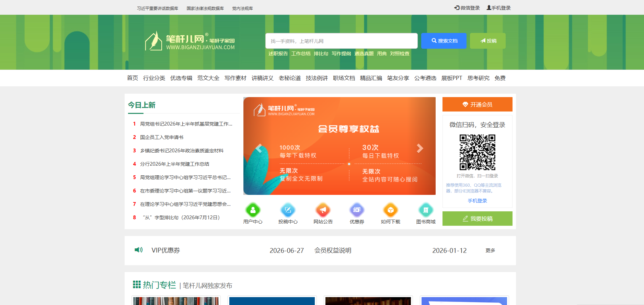Select 优选专辑 in navigation bar

(181, 78)
